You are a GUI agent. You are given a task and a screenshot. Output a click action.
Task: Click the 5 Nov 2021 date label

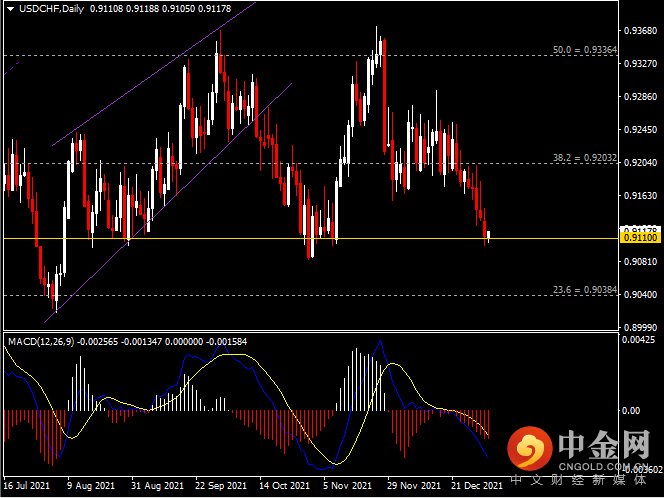point(349,485)
